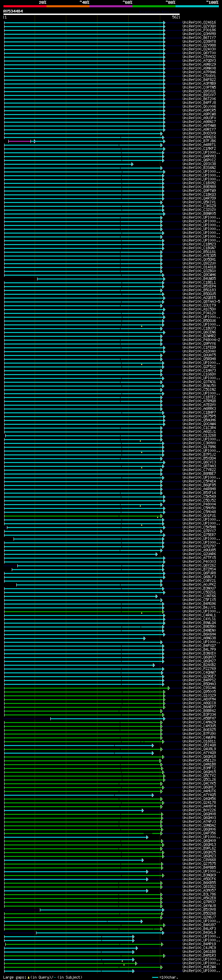Click hit label UniRef100_C8V668
Image resolution: width=222 pixels, height=980 pixels.
tap(199, 860)
